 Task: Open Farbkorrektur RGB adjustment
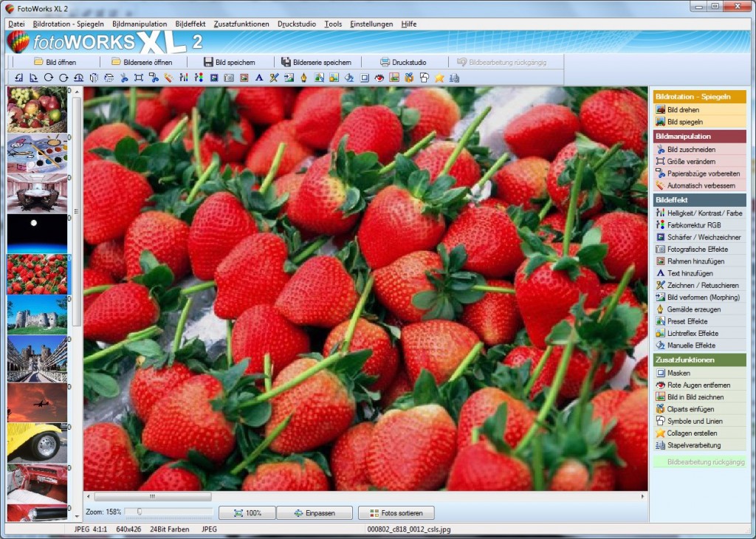[690, 224]
